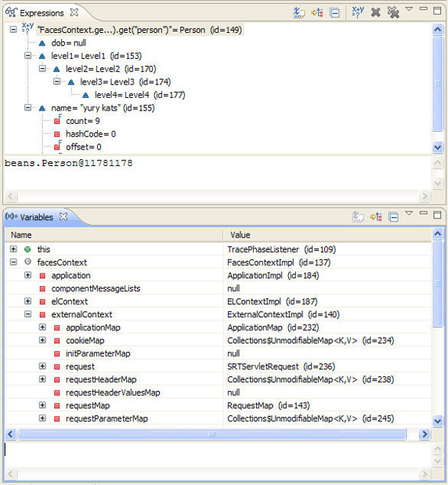Click the red field icon beside componentMessageLists
This screenshot has height=485, width=448.
click(x=42, y=288)
